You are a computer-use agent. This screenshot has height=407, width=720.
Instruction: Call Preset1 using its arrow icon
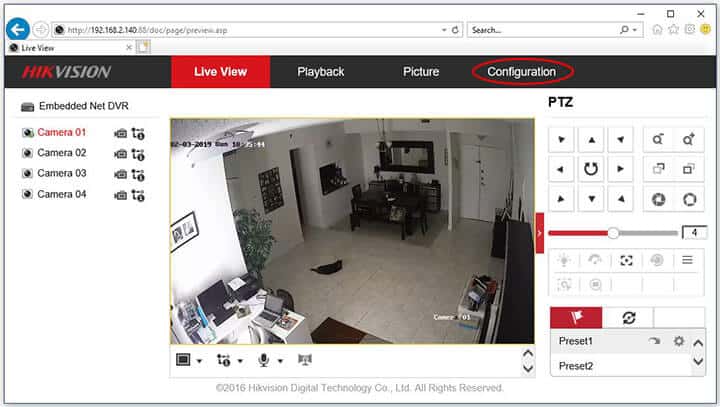coord(654,341)
